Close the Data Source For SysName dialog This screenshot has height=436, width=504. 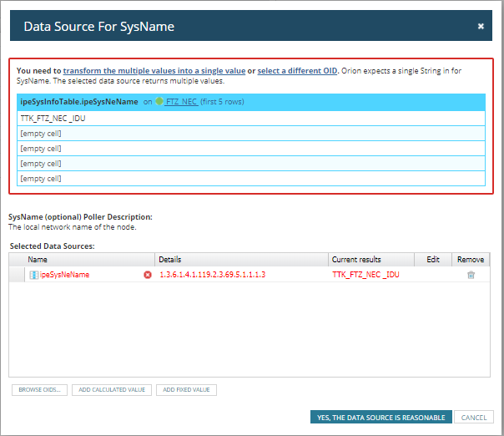[x=481, y=27]
